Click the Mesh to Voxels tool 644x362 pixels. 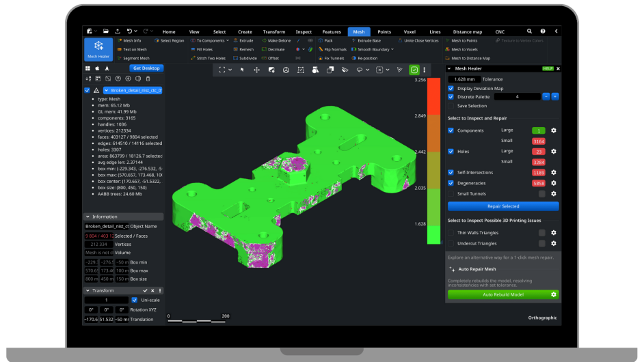[x=464, y=49]
